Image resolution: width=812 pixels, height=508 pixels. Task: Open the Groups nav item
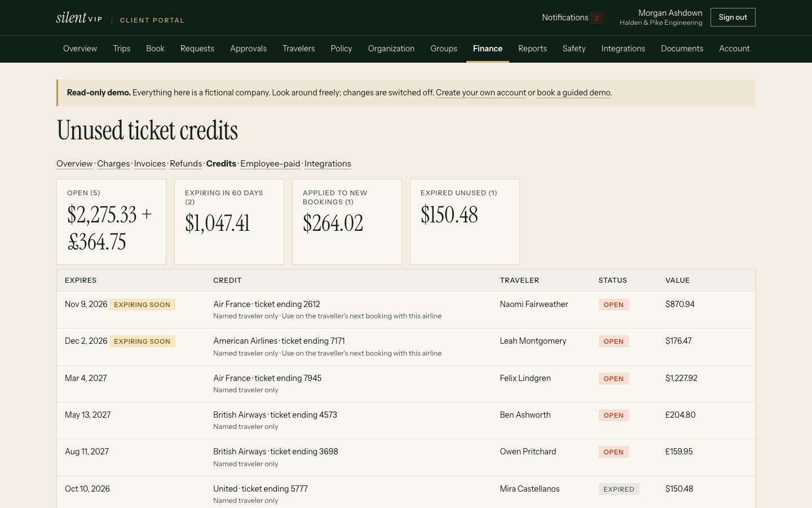[444, 49]
